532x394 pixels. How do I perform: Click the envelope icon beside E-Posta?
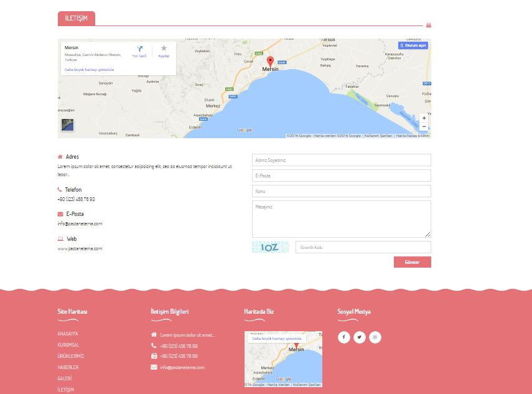point(60,214)
